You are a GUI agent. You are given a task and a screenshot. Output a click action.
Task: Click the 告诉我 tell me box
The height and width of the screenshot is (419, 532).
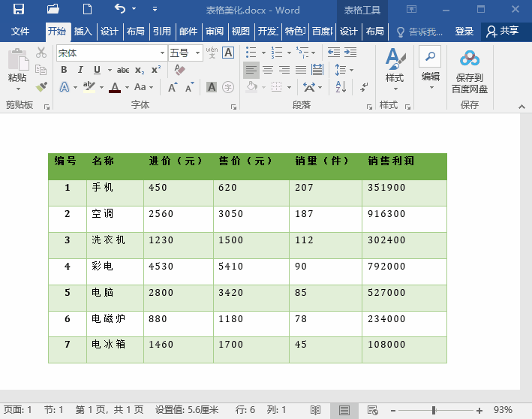click(x=419, y=32)
